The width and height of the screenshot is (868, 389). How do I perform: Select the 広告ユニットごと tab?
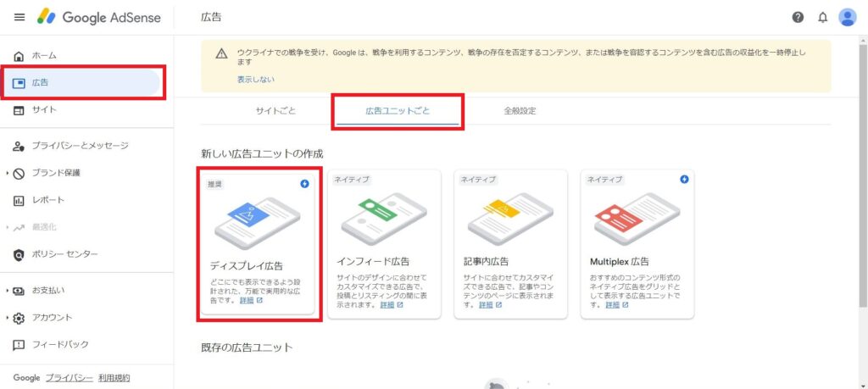[x=398, y=111]
